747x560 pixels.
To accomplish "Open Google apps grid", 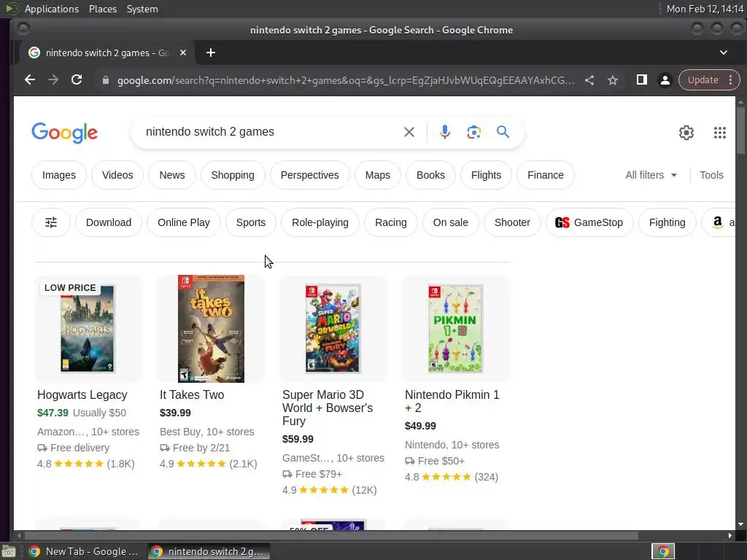I will click(x=720, y=133).
